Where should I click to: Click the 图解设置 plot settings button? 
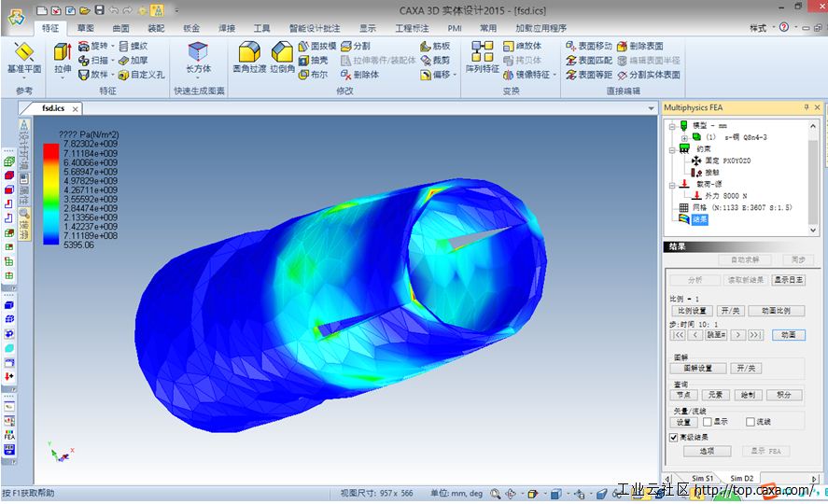[698, 369]
